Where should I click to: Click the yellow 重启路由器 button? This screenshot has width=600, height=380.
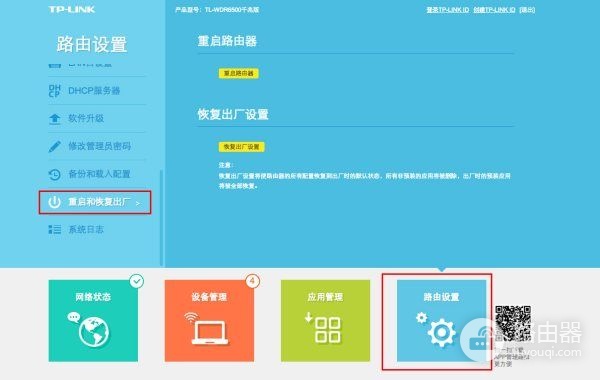coord(238,73)
